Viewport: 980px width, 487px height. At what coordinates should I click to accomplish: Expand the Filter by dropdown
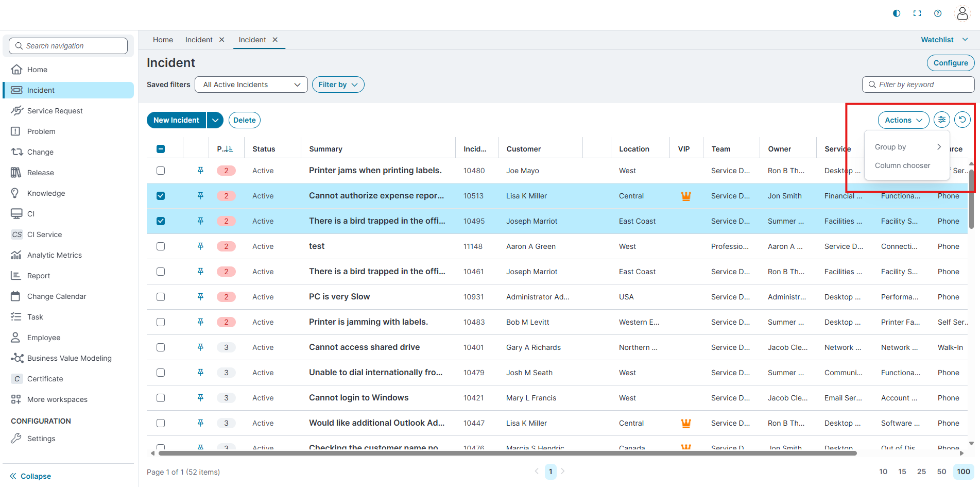tap(338, 85)
